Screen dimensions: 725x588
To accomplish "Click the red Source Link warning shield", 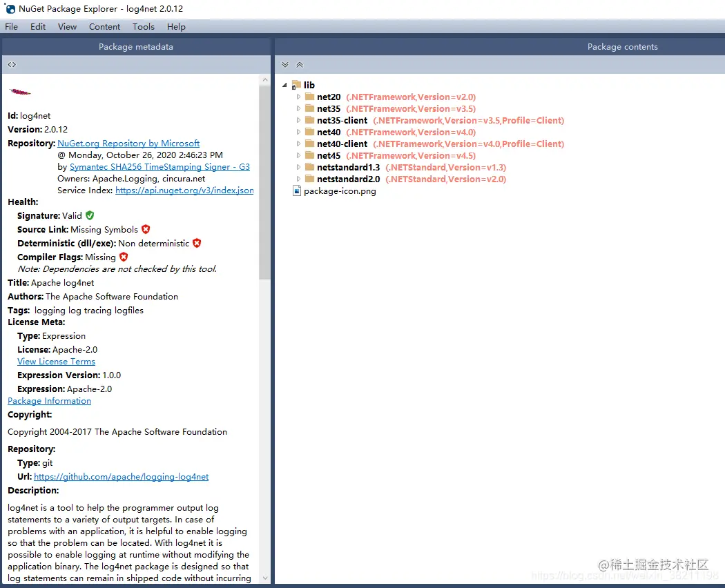I will [x=146, y=229].
